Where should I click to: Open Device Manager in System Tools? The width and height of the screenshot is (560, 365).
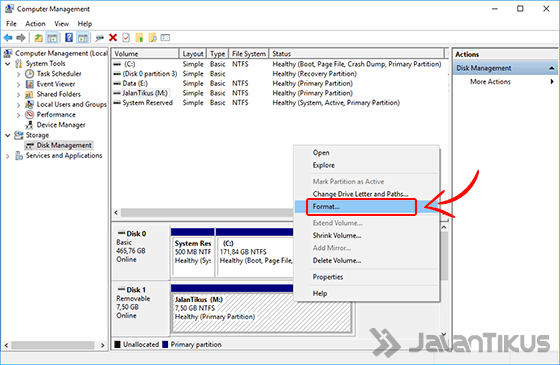pos(61,125)
